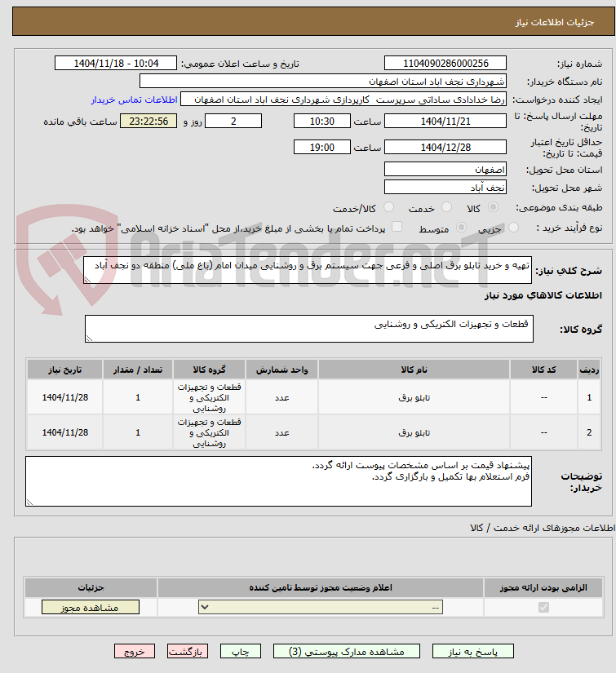Click تابلو برق in row 1

tap(414, 397)
